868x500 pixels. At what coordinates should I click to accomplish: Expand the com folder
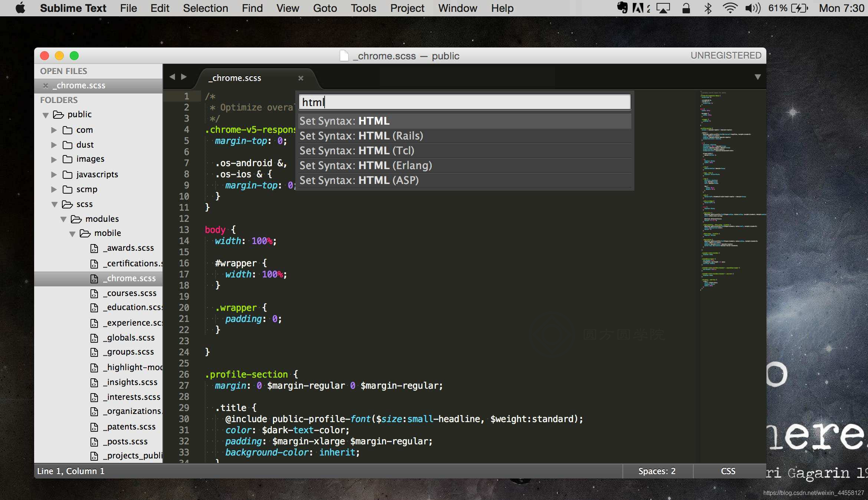pos(54,130)
